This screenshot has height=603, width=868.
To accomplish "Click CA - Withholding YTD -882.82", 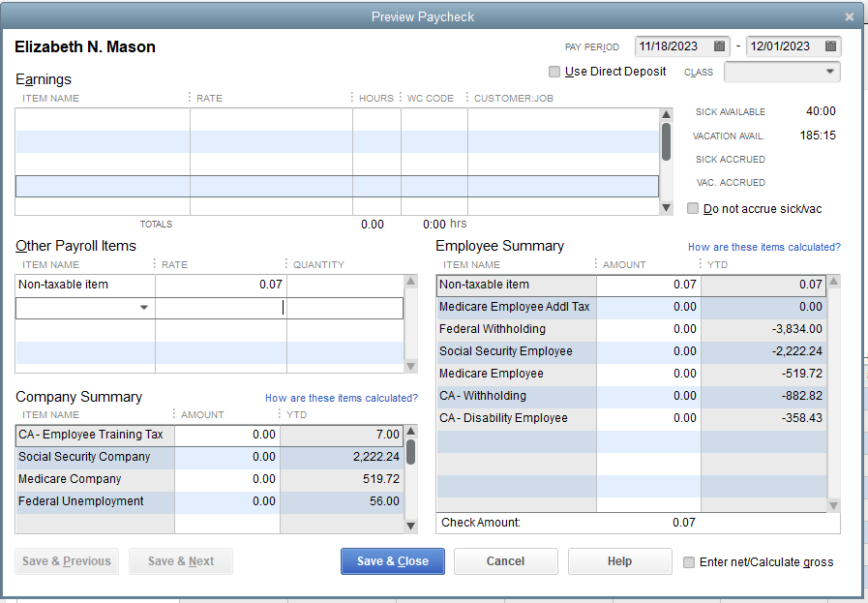I will pyautogui.click(x=801, y=395).
